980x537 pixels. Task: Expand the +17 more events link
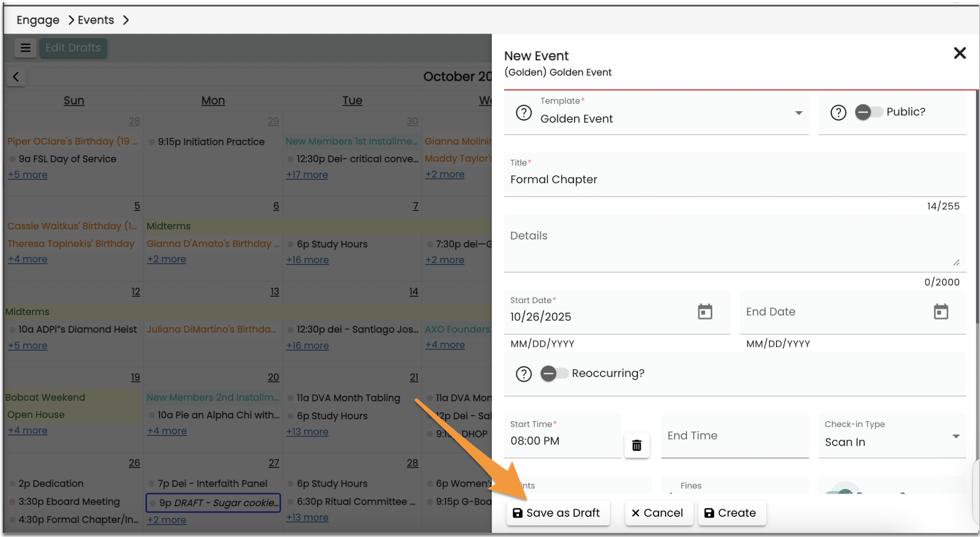coord(307,175)
